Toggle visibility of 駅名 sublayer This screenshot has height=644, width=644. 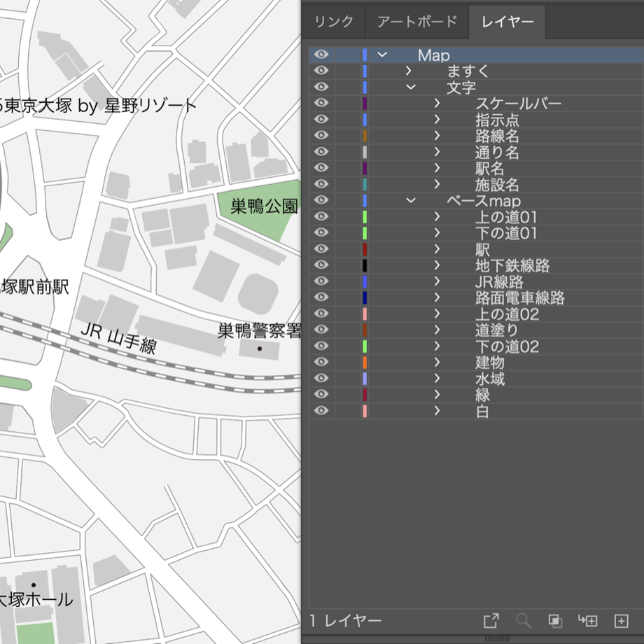click(321, 168)
